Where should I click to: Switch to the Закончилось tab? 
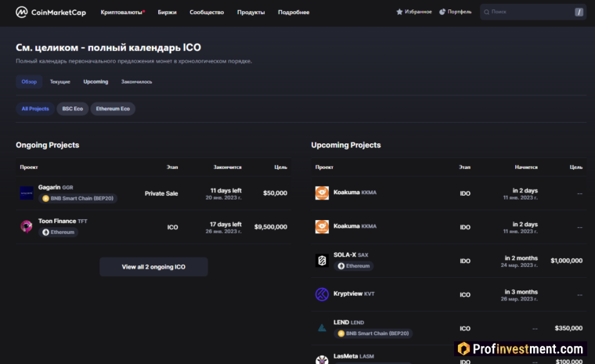[x=136, y=81]
